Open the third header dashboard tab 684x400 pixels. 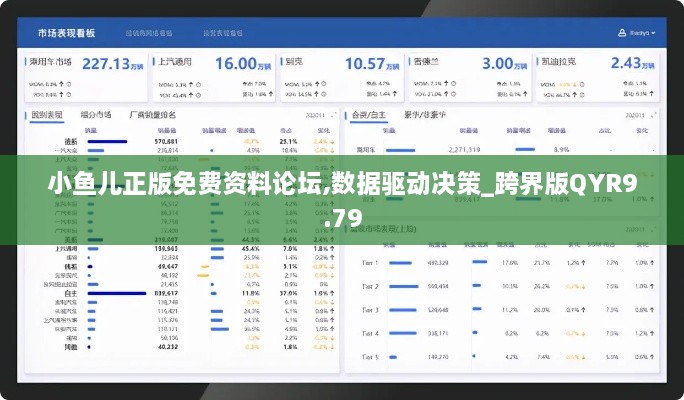point(223,33)
